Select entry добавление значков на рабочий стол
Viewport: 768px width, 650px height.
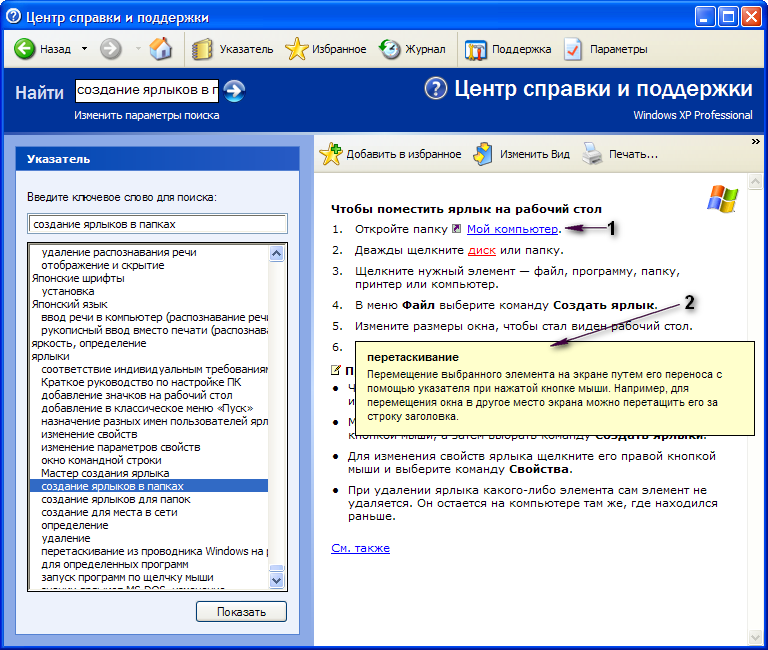point(137,395)
